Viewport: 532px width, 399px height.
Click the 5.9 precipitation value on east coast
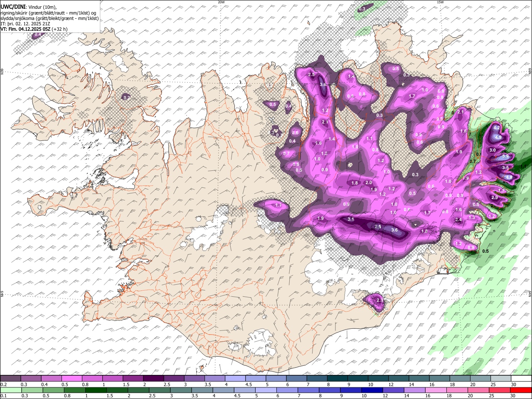point(505,156)
